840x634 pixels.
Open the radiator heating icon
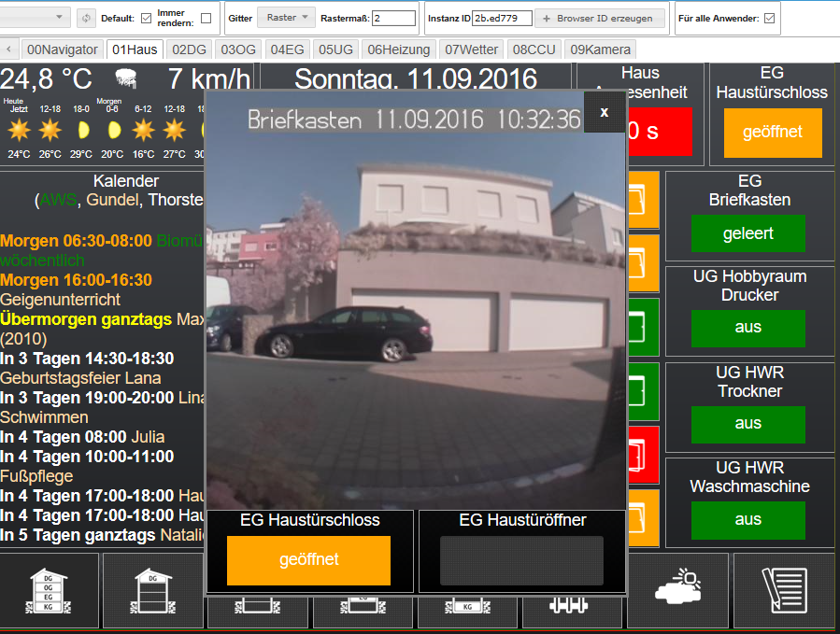coord(569,606)
